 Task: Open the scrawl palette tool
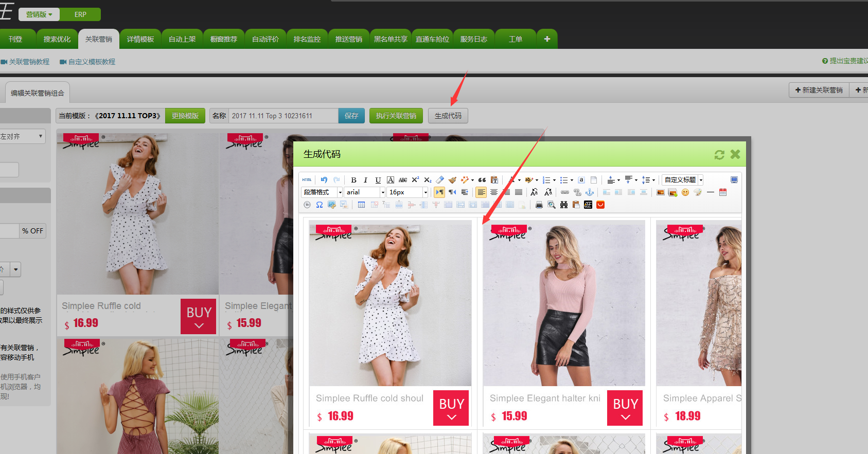click(x=698, y=192)
